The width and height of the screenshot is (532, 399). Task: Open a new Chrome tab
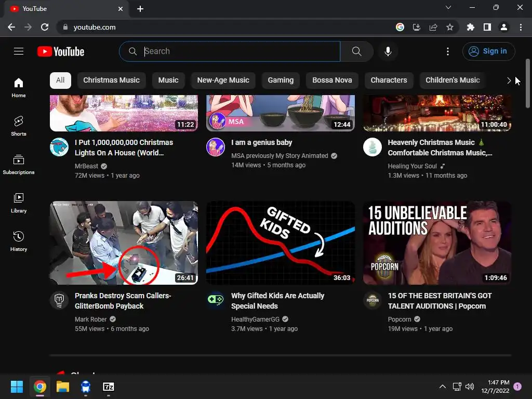pos(140,9)
